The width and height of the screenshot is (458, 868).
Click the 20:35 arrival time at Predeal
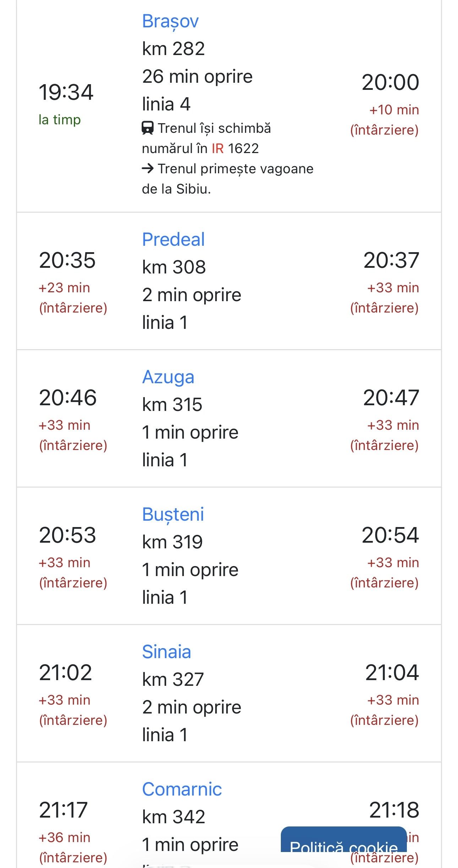click(x=67, y=260)
